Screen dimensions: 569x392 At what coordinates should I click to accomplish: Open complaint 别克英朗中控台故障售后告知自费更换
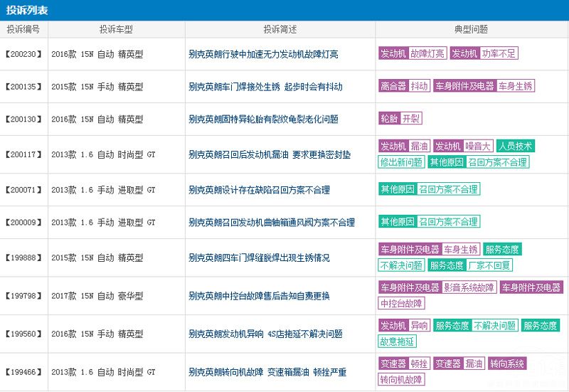pos(259,296)
